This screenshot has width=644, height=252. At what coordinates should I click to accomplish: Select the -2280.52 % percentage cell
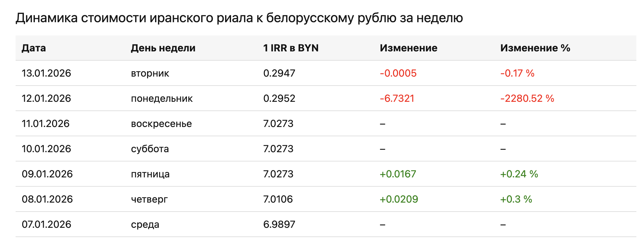(527, 98)
